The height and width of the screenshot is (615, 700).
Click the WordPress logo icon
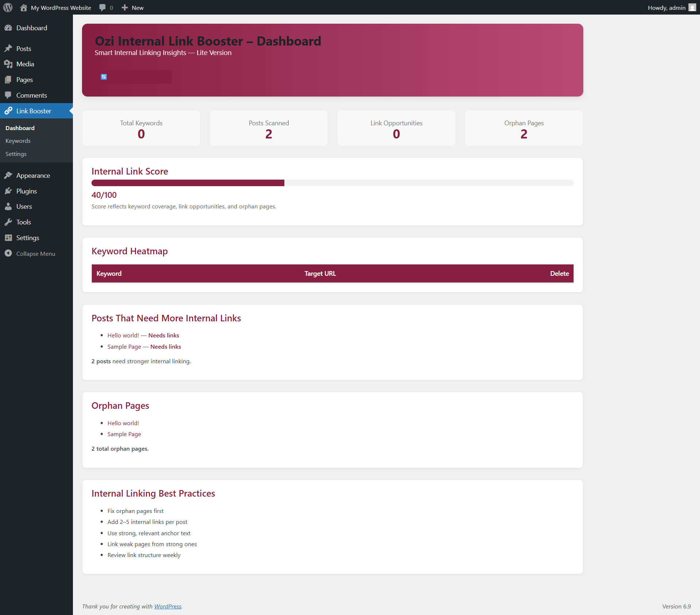pos(8,8)
